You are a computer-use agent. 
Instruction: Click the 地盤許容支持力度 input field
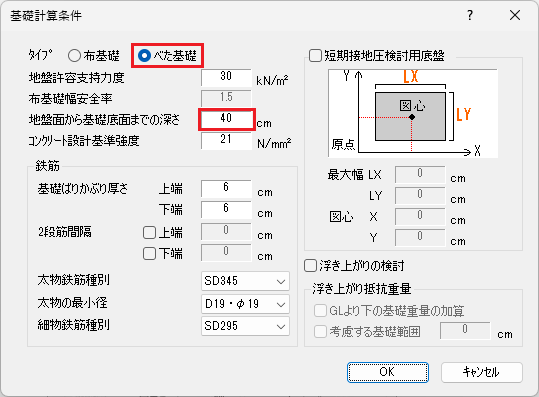[226, 77]
